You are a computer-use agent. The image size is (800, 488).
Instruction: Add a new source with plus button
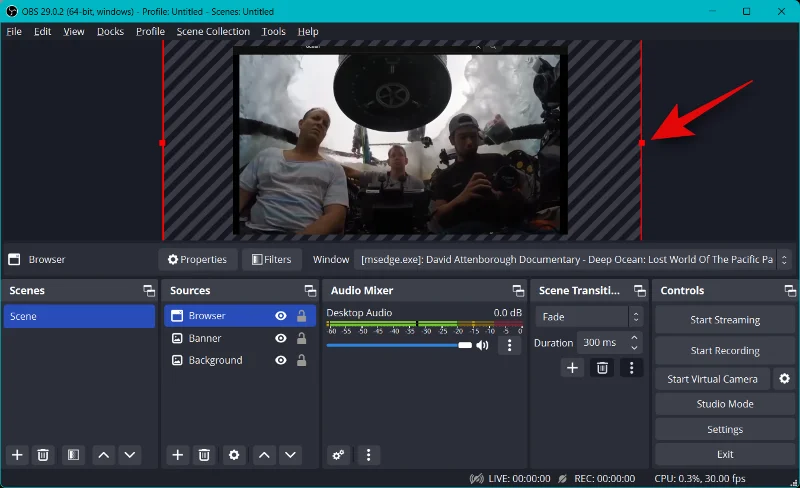pos(178,455)
